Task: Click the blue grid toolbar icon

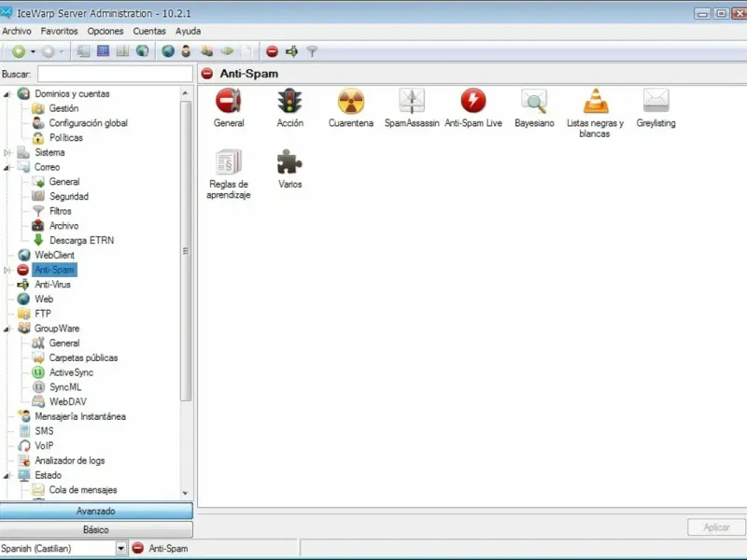Action: pos(103,51)
